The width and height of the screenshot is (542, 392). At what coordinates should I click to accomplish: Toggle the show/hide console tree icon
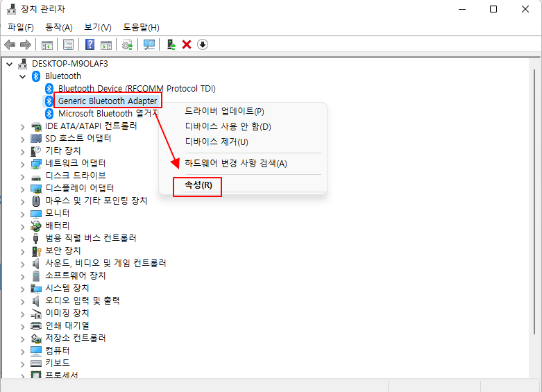tap(47, 44)
